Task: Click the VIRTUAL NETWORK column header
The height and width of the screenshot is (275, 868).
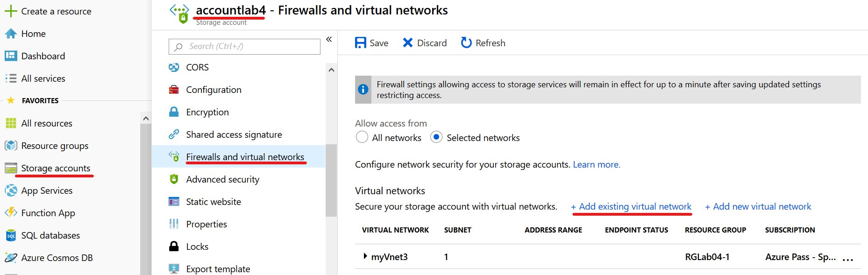Action: point(395,230)
